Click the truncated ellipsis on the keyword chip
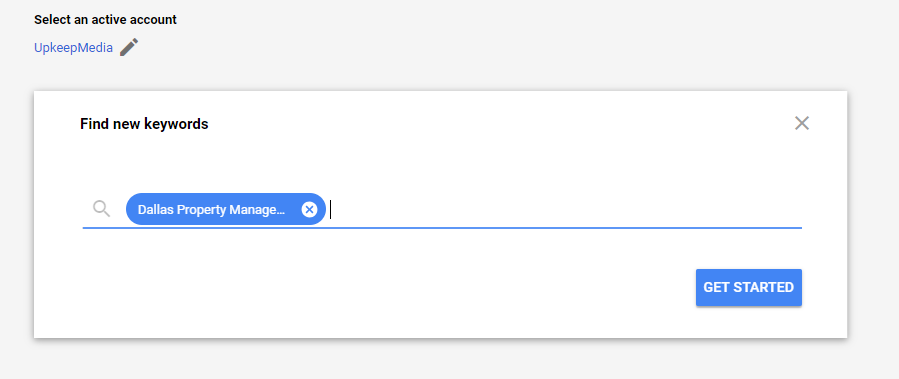 point(281,210)
